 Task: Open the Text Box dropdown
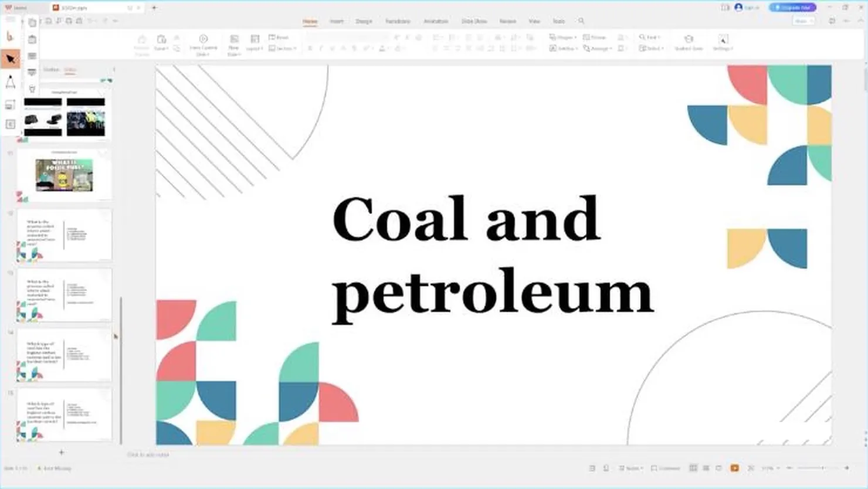point(563,49)
